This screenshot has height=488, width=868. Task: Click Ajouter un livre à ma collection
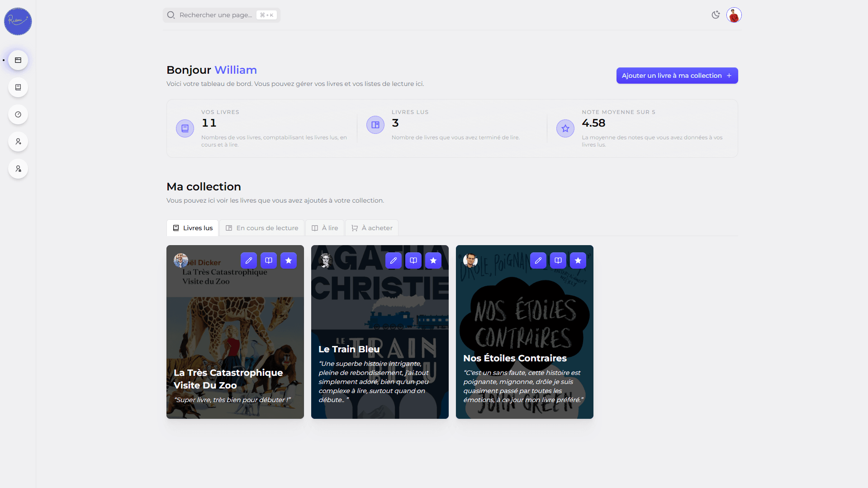click(x=677, y=76)
